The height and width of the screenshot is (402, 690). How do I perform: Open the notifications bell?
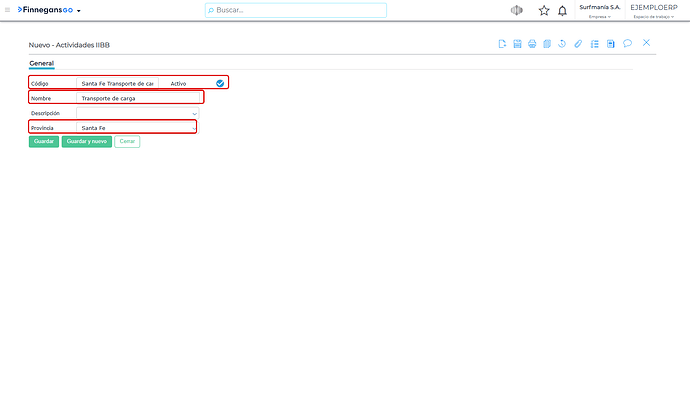pos(562,11)
